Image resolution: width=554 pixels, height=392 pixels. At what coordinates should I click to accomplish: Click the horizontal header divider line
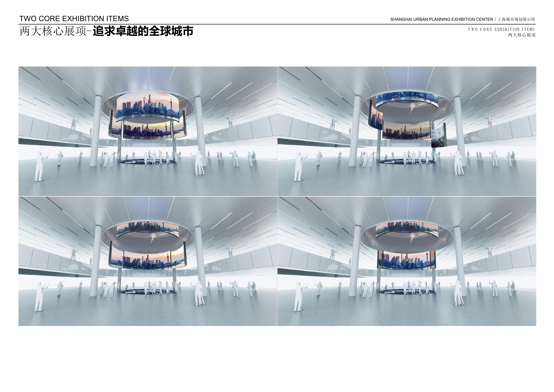[277, 24]
